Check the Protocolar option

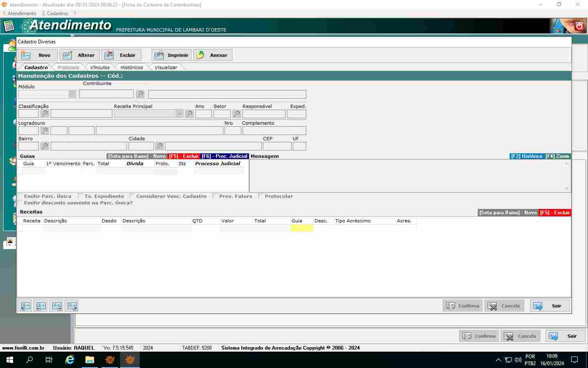pos(261,196)
